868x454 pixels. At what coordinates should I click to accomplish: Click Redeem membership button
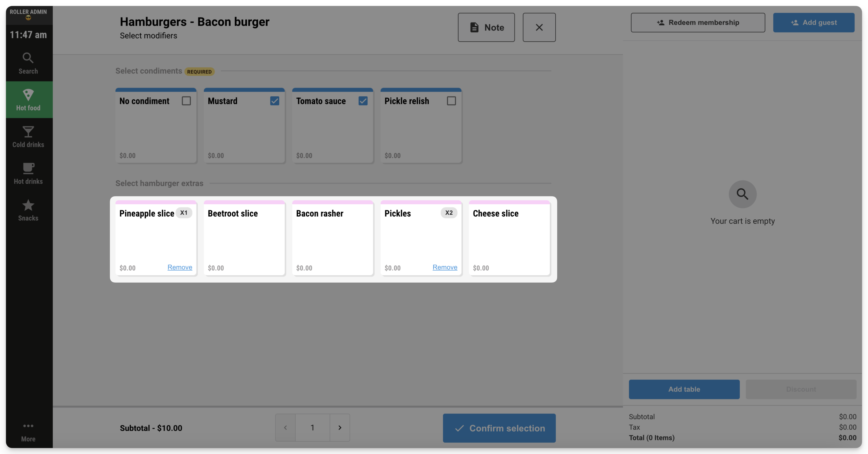point(698,22)
